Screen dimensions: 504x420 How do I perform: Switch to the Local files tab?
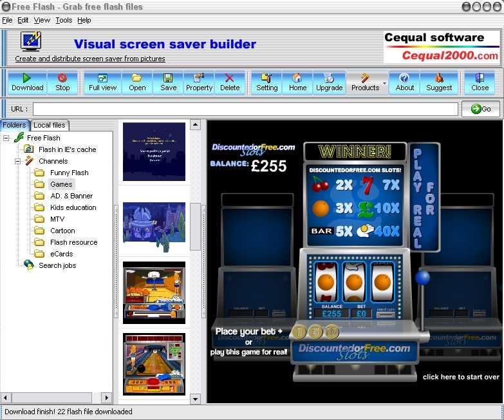[x=50, y=125]
